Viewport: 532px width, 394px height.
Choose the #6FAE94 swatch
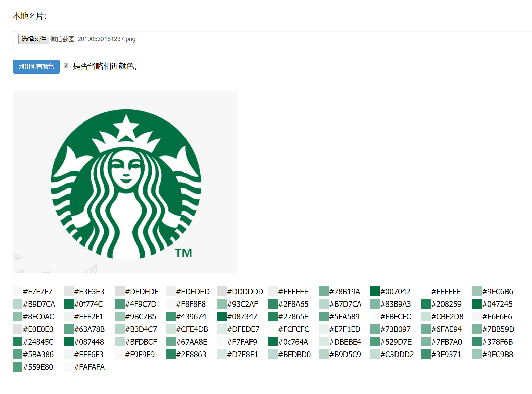426,329
